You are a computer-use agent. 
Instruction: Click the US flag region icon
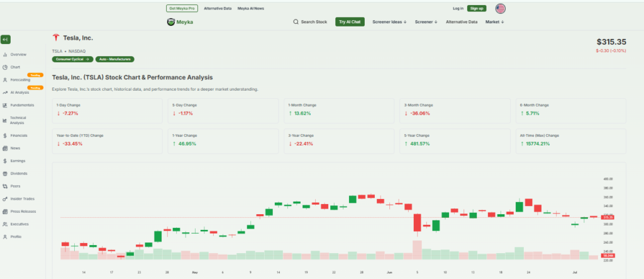click(500, 9)
